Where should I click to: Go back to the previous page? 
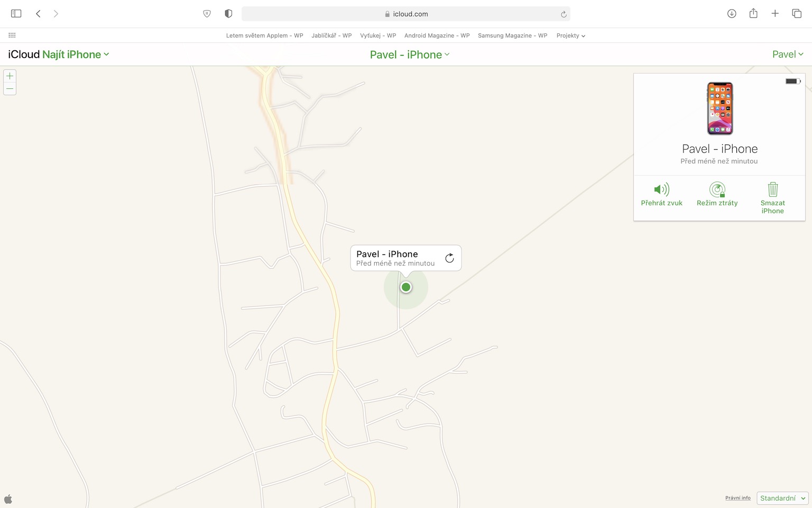point(38,14)
